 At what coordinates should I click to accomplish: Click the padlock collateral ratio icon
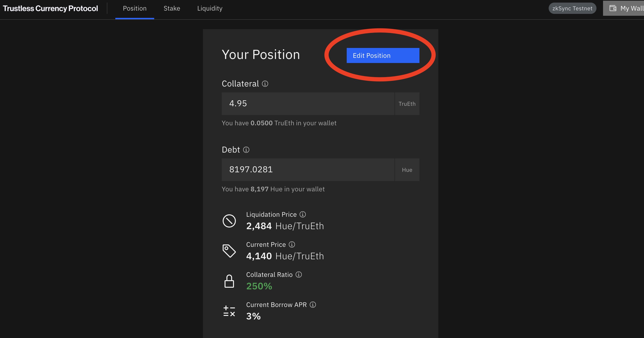(229, 281)
